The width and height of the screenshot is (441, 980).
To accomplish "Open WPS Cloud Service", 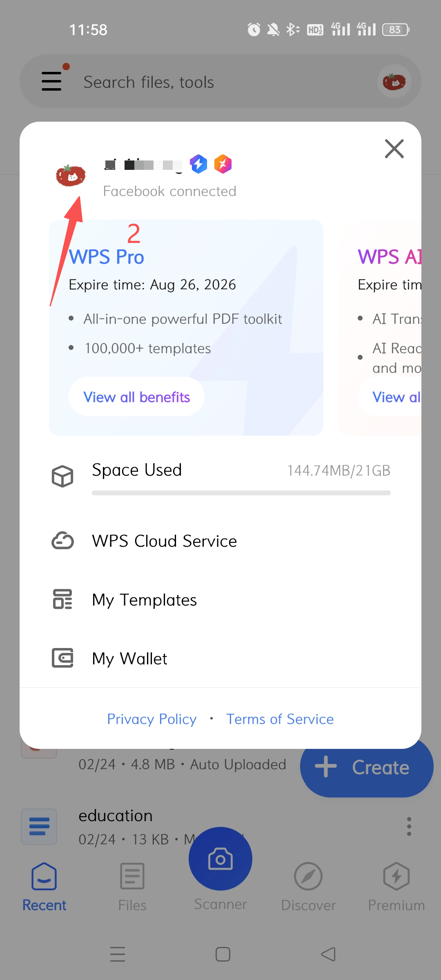I will 164,541.
